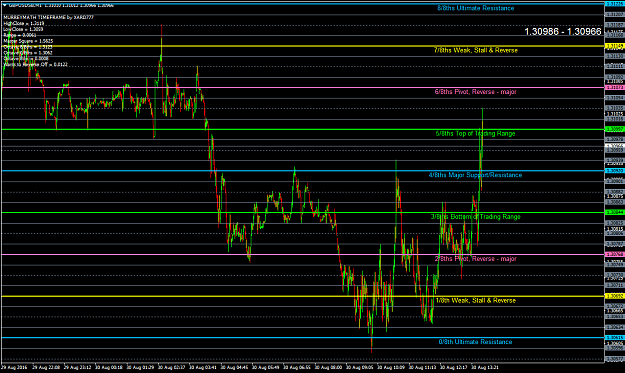This screenshot has width=625, height=373.
Task: Click the 30 Aug 13:21 time label
Action: (x=485, y=367)
